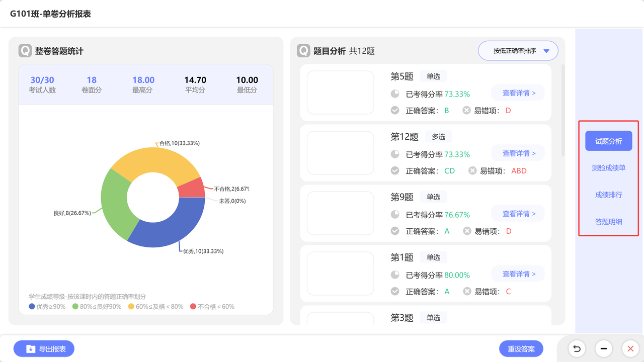This screenshot has width=644, height=362.
Task: Click the red X close icon
Action: point(630,348)
